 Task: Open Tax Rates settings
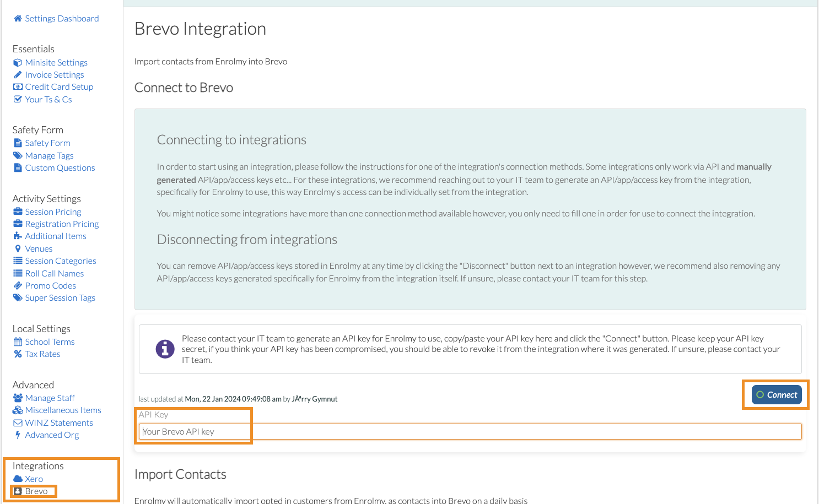[x=42, y=354]
